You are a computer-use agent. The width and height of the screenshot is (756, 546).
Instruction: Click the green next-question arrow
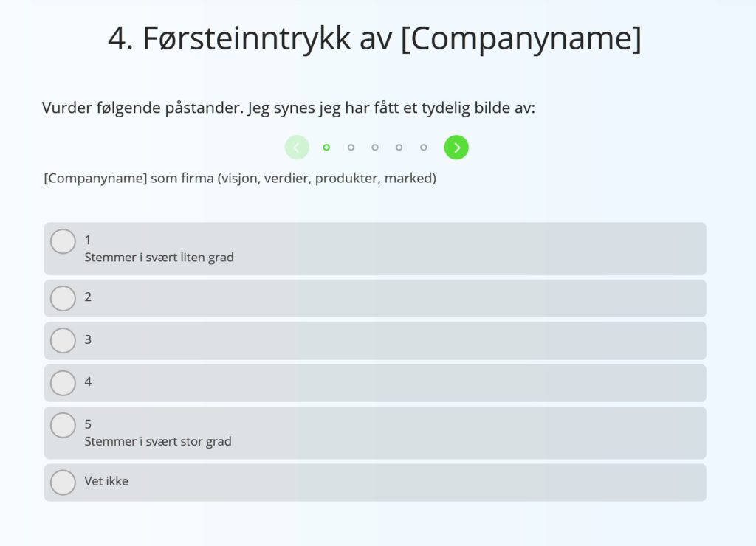[456, 147]
